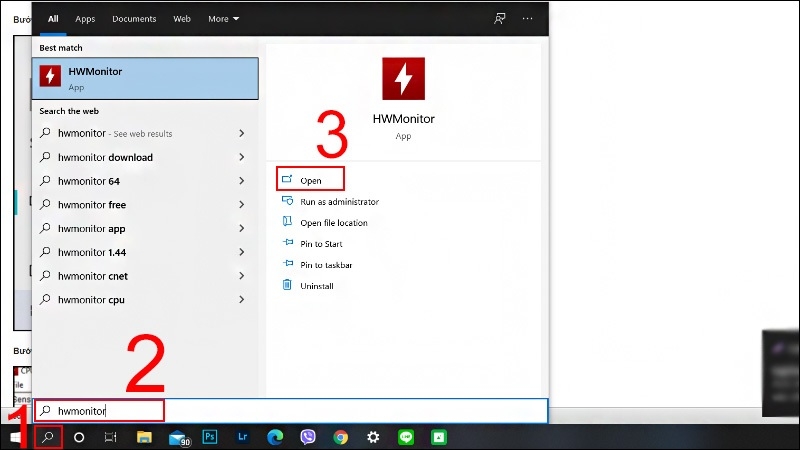Screen dimensions: 800x450
Task: Open Viber app in taskbar
Action: pos(308,437)
